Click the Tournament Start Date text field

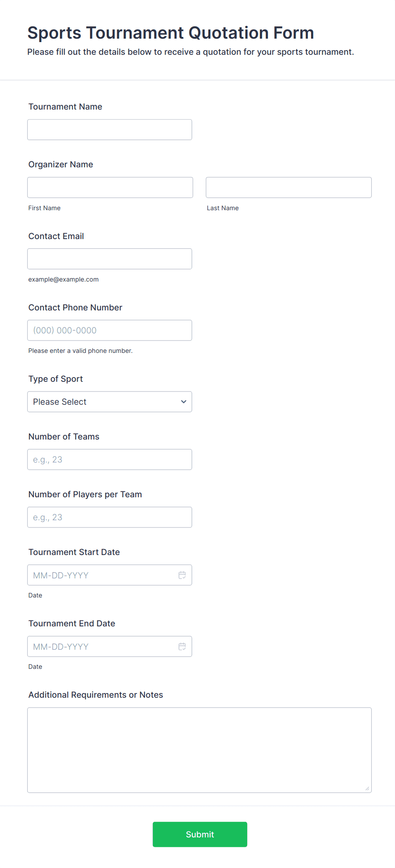click(x=102, y=575)
